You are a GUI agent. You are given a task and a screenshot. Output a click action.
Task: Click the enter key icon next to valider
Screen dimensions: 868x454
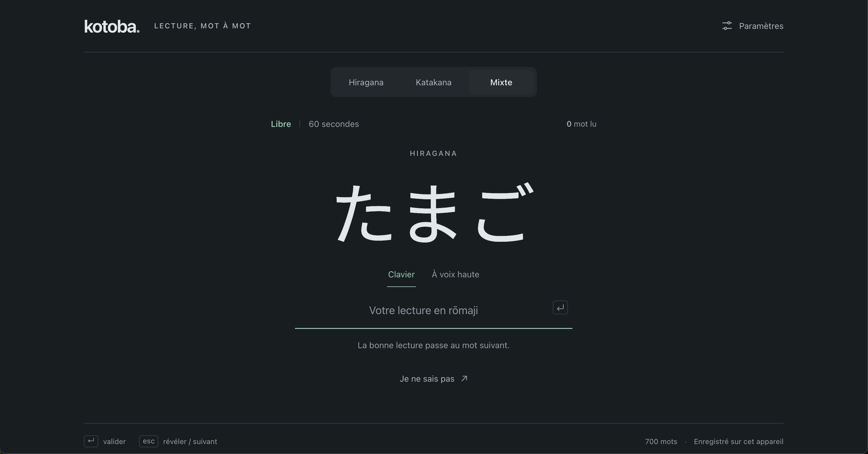pyautogui.click(x=91, y=441)
